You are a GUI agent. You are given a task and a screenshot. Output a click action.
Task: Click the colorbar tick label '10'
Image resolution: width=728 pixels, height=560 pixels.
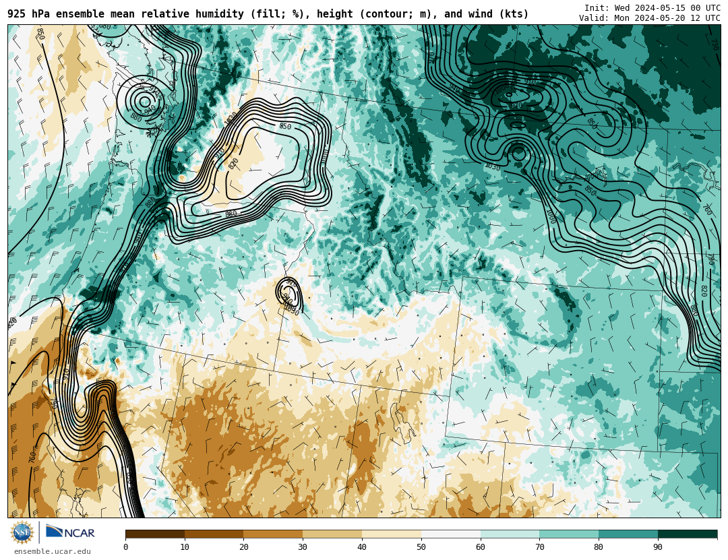(185, 547)
